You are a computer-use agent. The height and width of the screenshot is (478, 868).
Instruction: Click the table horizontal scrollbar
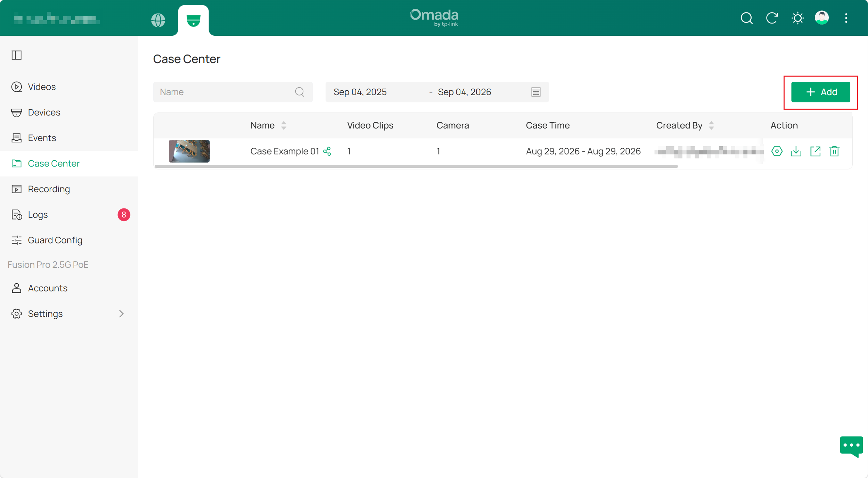click(416, 167)
